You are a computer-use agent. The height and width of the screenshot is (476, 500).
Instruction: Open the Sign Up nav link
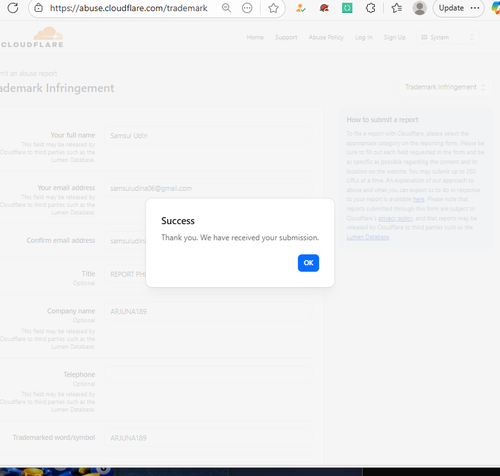click(395, 37)
